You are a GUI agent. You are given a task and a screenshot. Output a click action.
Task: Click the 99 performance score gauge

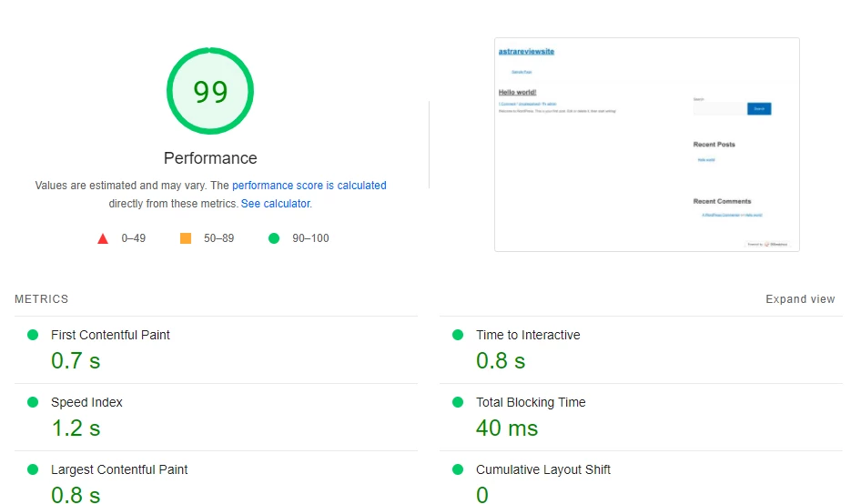(x=210, y=91)
